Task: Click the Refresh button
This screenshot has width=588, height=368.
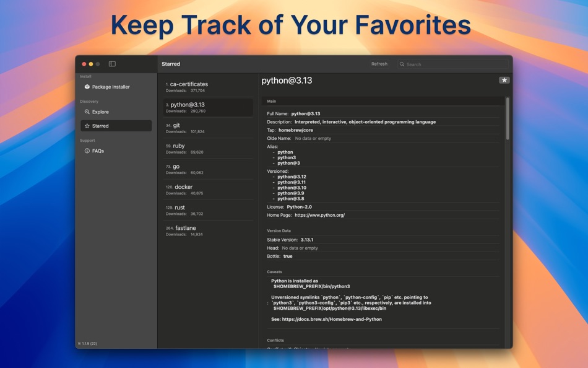Action: point(379,64)
